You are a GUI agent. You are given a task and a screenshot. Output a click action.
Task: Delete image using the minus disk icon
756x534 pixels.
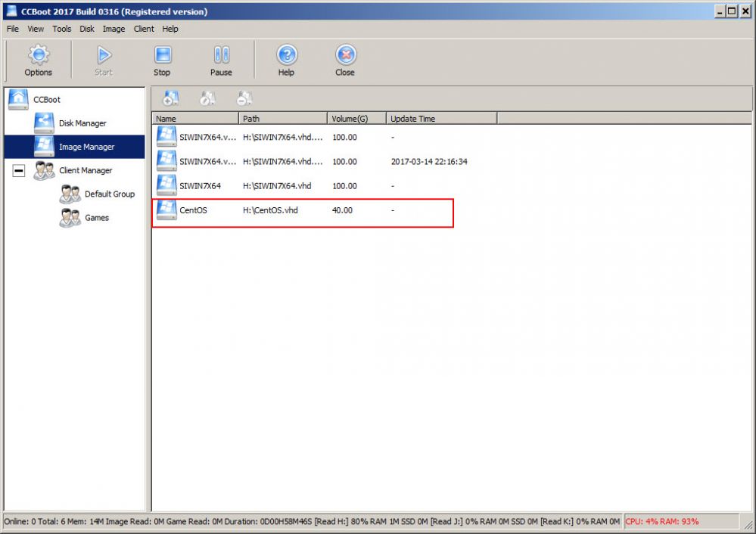click(x=244, y=98)
